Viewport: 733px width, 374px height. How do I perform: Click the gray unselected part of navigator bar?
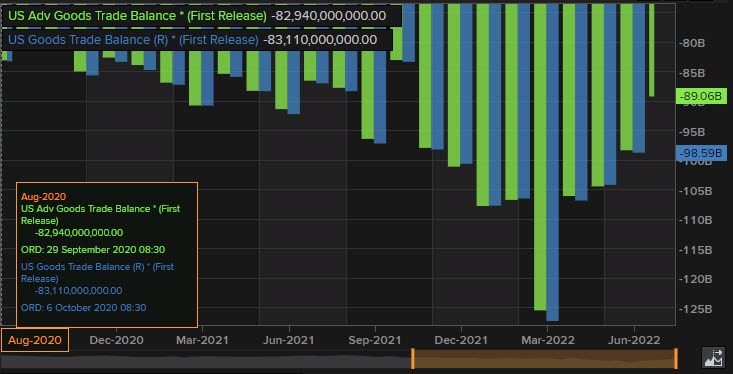[x=206, y=361]
